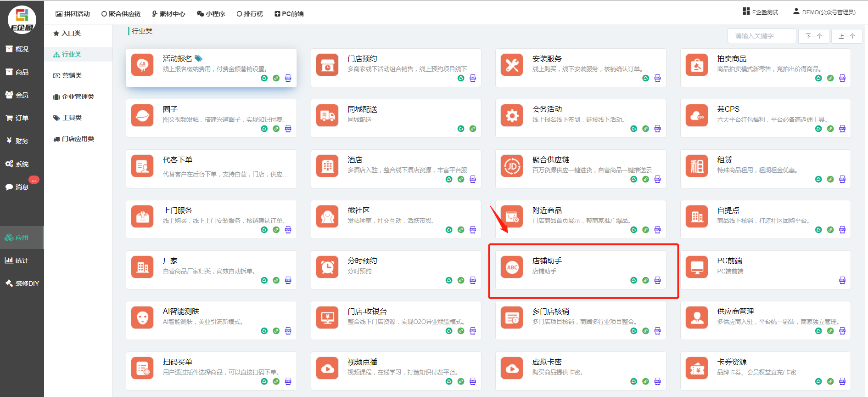This screenshot has width=868, height=397.
Task: Click the 店铺助手 ABC app icon
Action: (x=512, y=267)
